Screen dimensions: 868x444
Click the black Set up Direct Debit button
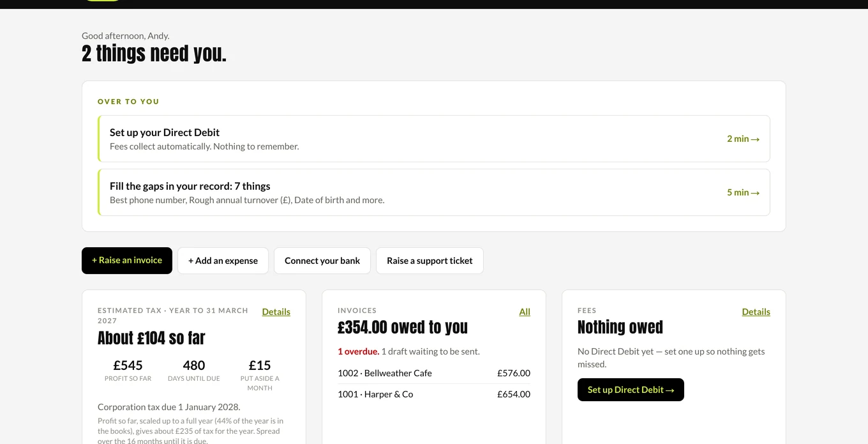pos(631,390)
